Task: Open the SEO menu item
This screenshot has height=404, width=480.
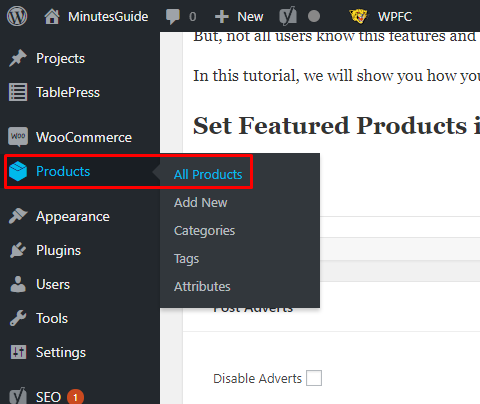Action: coord(48,397)
